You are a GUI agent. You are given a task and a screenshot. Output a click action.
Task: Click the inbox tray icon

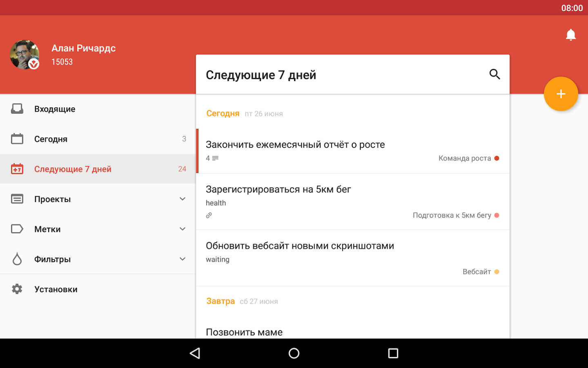point(17,109)
